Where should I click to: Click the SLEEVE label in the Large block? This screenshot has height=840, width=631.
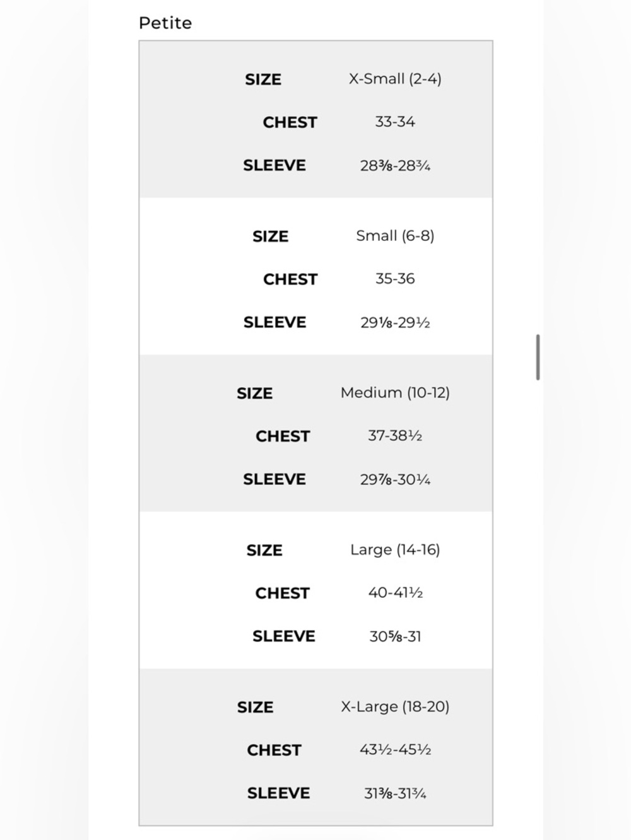click(x=283, y=636)
